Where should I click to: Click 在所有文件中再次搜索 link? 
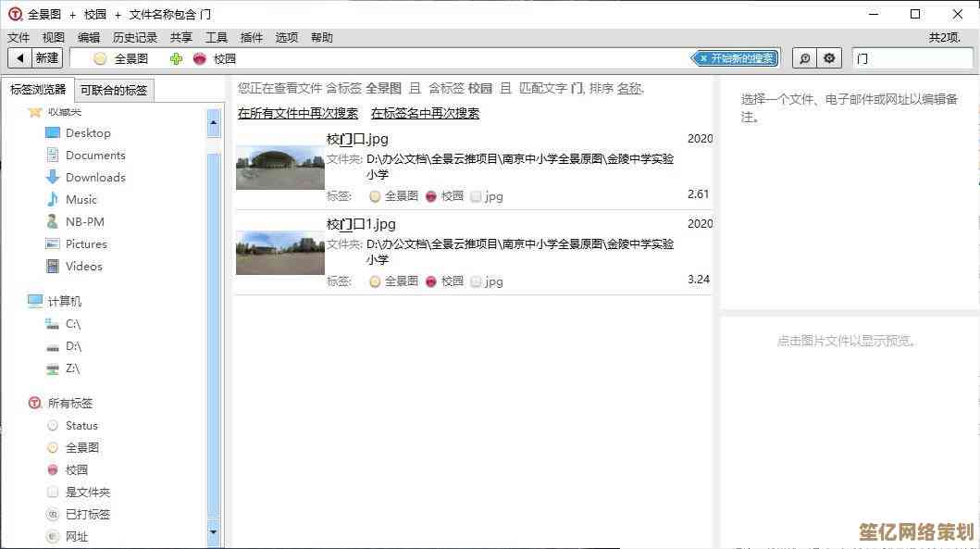coord(297,114)
